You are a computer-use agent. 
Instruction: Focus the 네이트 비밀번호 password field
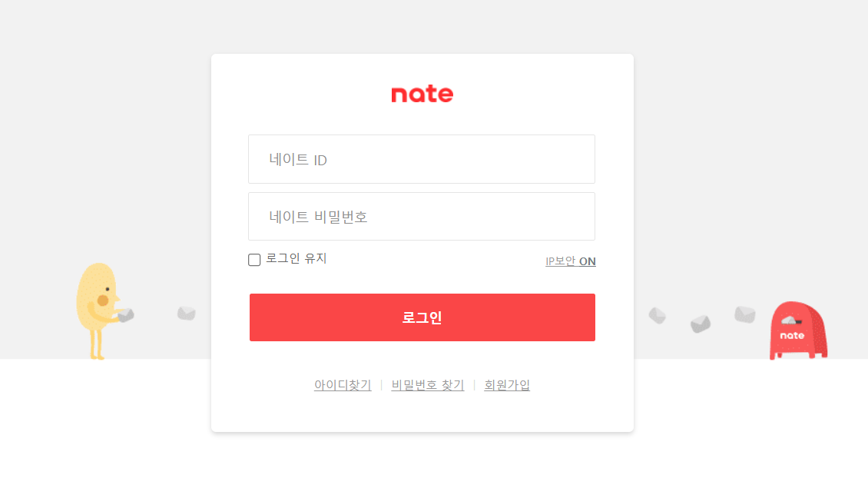[422, 216]
